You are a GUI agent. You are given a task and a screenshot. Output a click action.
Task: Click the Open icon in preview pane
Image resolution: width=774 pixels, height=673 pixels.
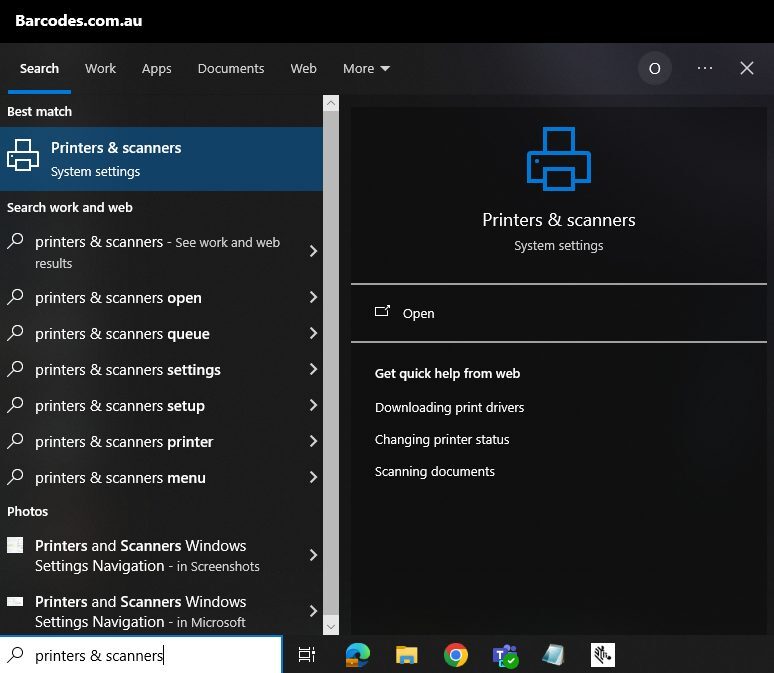point(382,311)
